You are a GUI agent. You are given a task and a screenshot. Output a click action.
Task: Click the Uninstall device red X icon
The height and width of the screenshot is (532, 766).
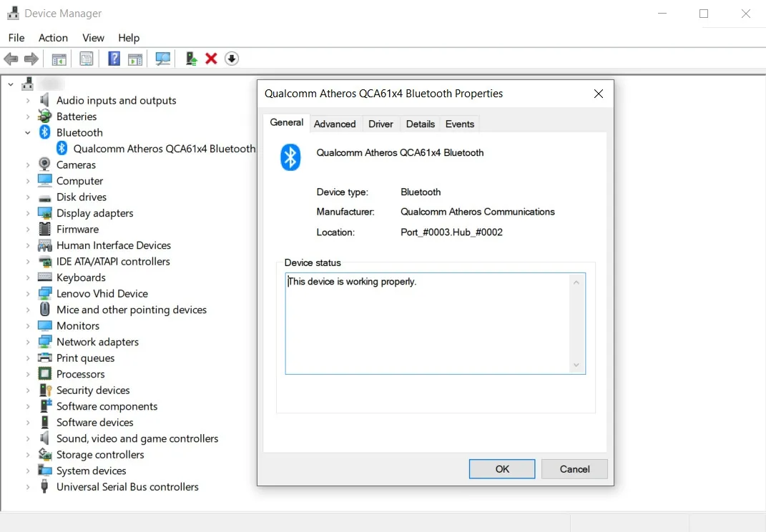click(211, 59)
